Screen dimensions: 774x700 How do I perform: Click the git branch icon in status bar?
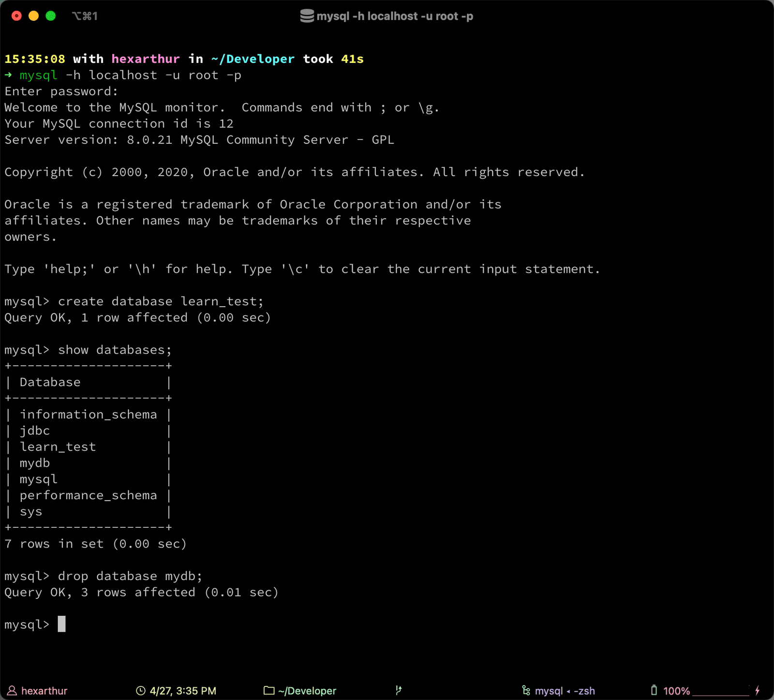(x=399, y=690)
